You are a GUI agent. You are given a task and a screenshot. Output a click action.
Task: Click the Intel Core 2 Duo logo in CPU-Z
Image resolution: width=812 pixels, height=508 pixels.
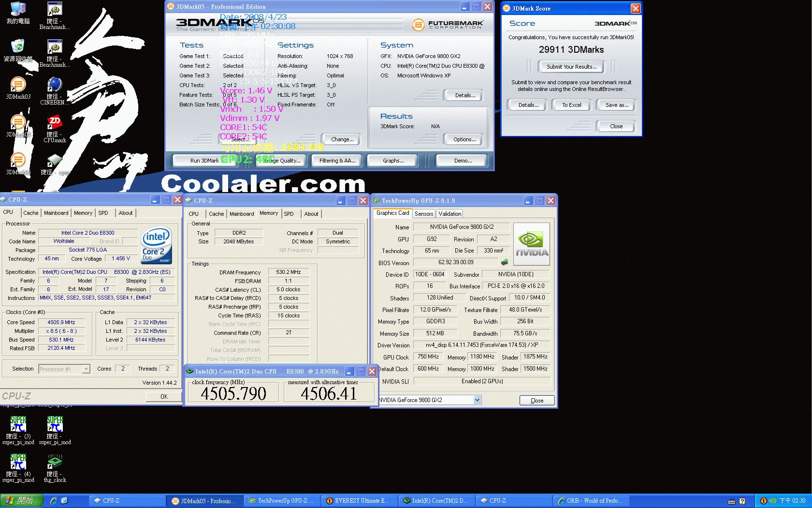click(156, 246)
